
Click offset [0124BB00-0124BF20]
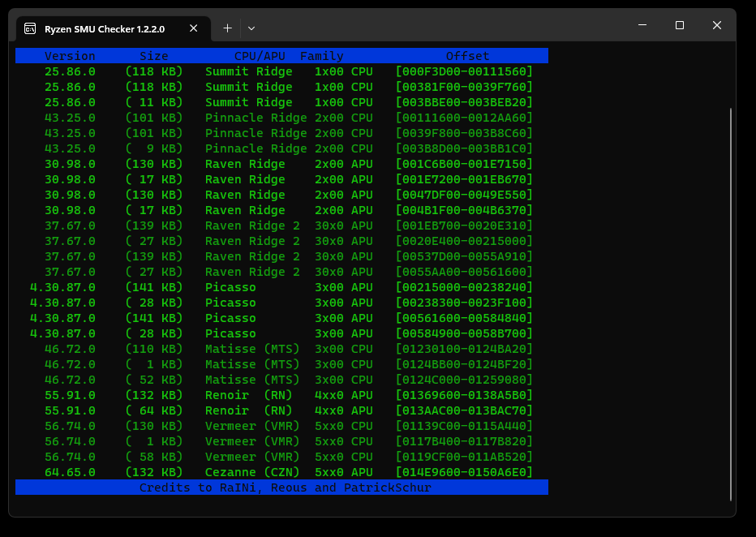click(464, 364)
